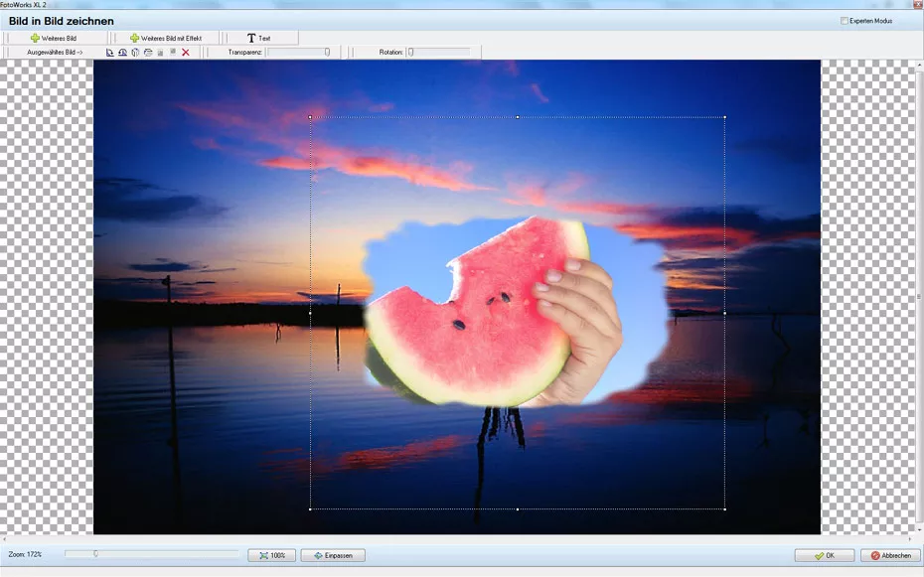Click the fifth gray square icon in the toolbar
924x577 pixels.
pos(160,52)
